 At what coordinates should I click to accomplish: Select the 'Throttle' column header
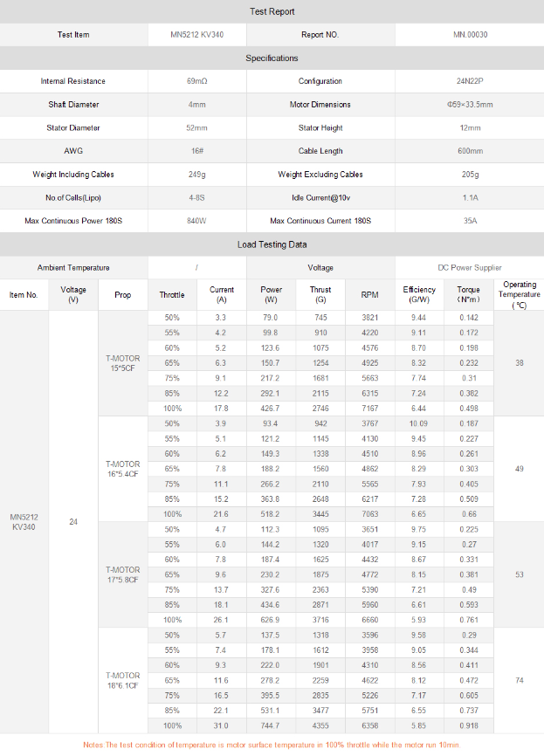click(x=172, y=295)
